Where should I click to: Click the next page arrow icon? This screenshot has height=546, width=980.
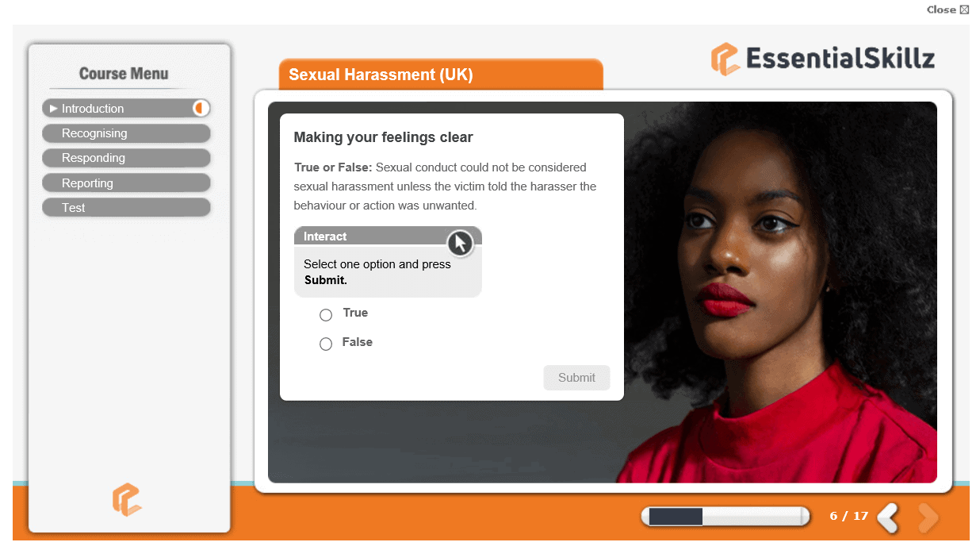pyautogui.click(x=928, y=517)
